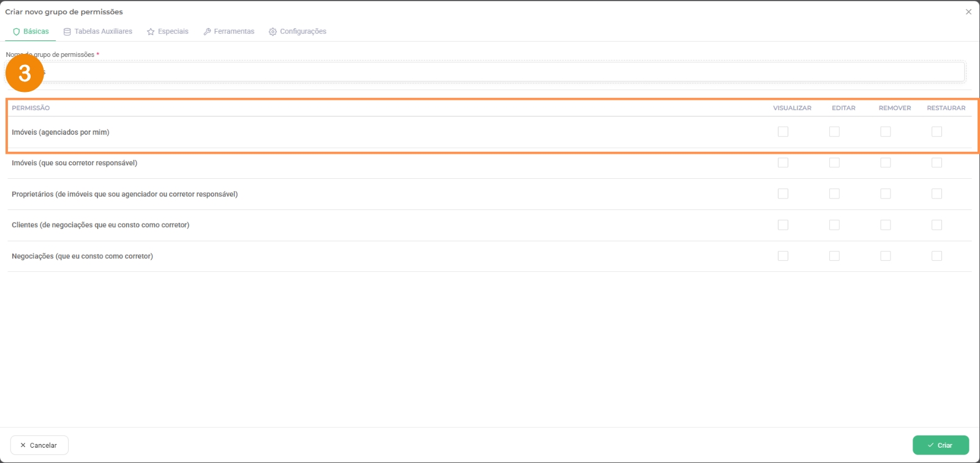Go to the Ferramentas tab

[x=233, y=31]
